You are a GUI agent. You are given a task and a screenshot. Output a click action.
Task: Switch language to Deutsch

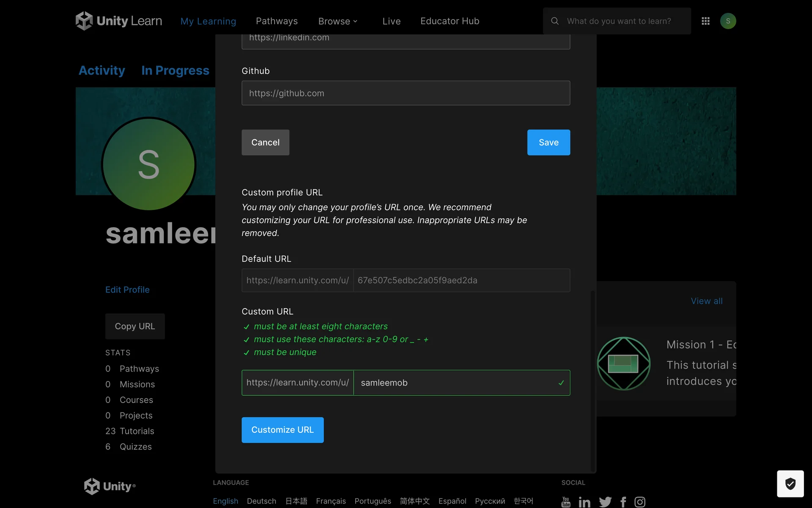click(261, 501)
